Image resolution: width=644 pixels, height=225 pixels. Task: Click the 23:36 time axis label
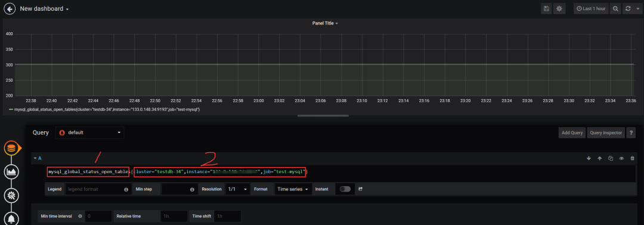tap(631, 100)
